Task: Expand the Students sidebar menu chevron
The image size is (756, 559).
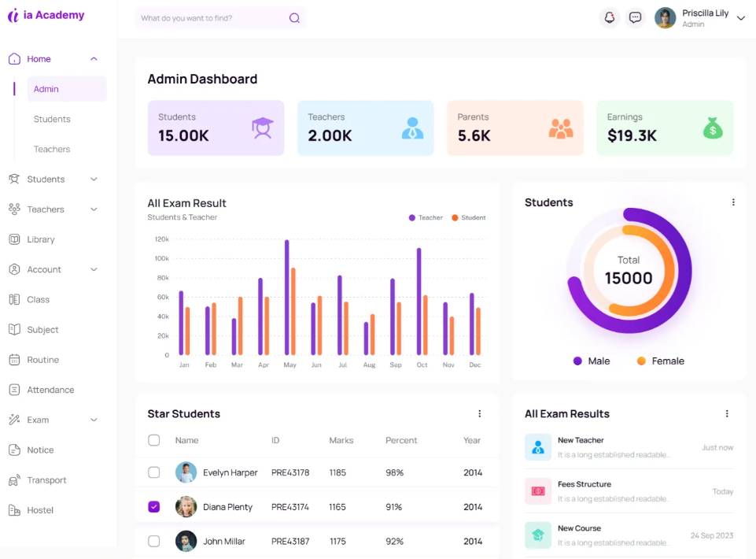Action: 94,180
